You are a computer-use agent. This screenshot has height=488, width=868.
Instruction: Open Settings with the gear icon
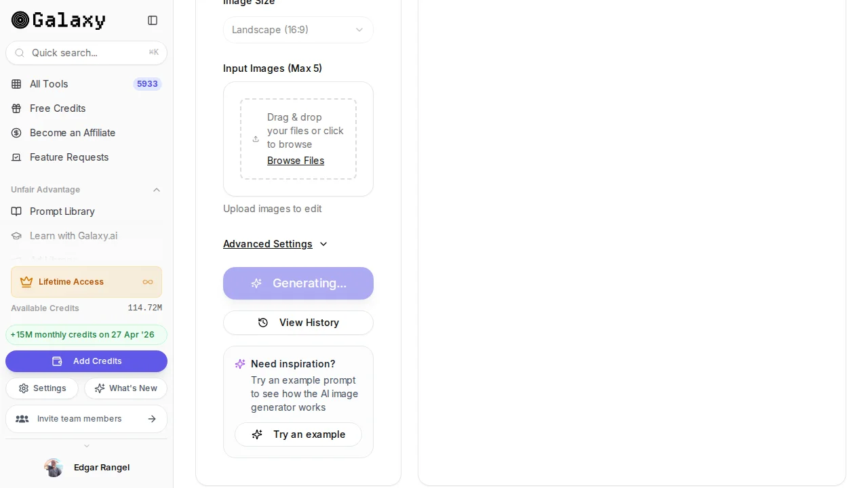coord(24,388)
